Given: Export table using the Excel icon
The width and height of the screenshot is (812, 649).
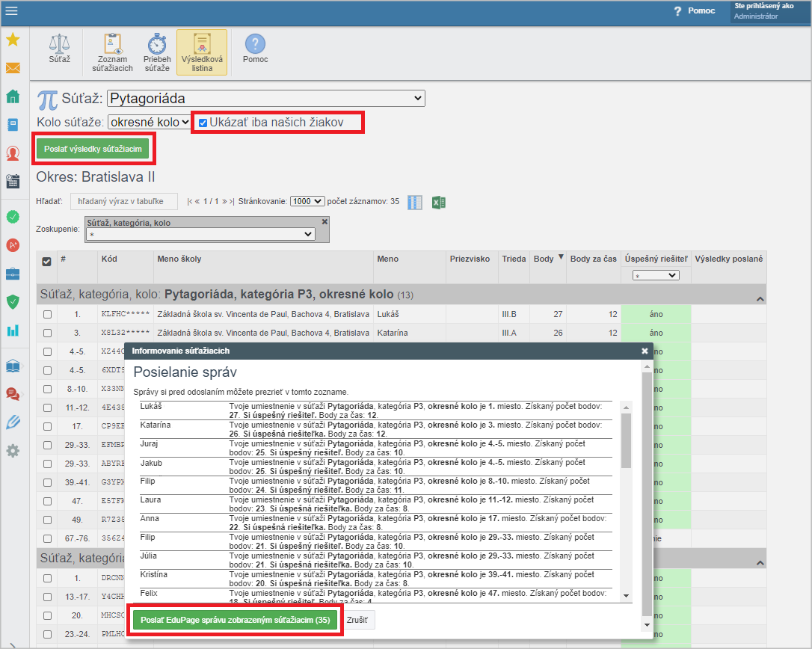Looking at the screenshot, I should point(439,202).
